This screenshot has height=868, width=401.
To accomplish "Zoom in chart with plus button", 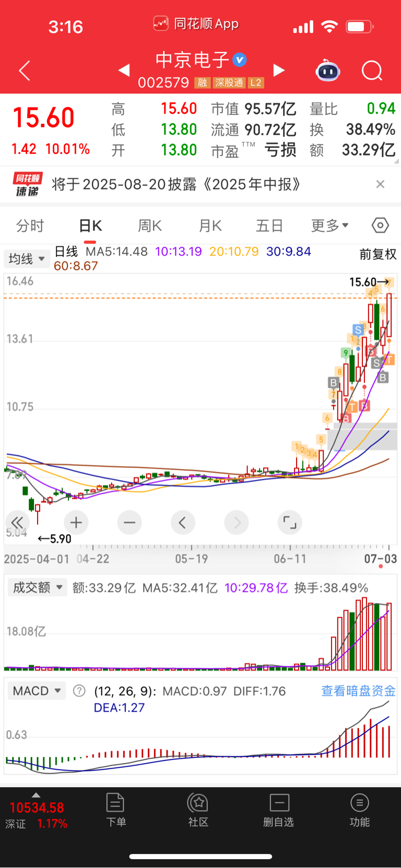I will click(76, 522).
